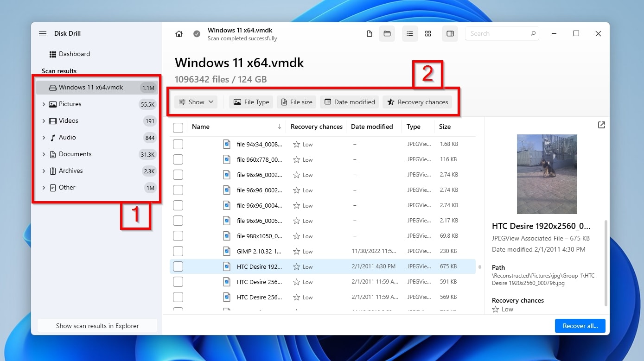644x361 pixels.
Task: Sort by Recovery chances column
Action: tap(317, 127)
